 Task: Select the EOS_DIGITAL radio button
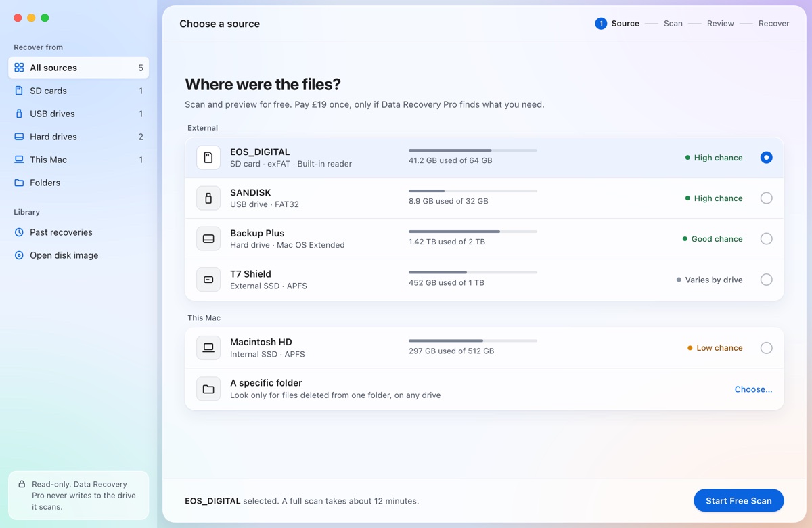tap(766, 158)
